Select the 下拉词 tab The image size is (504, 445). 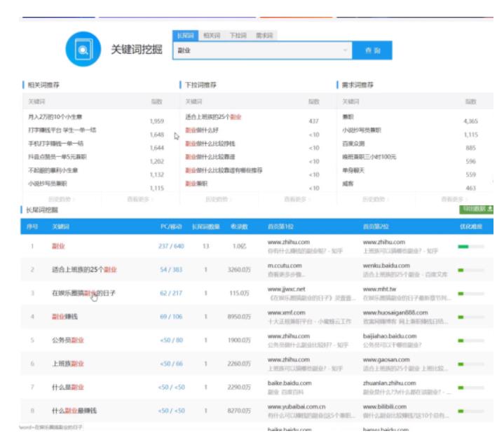pos(238,35)
